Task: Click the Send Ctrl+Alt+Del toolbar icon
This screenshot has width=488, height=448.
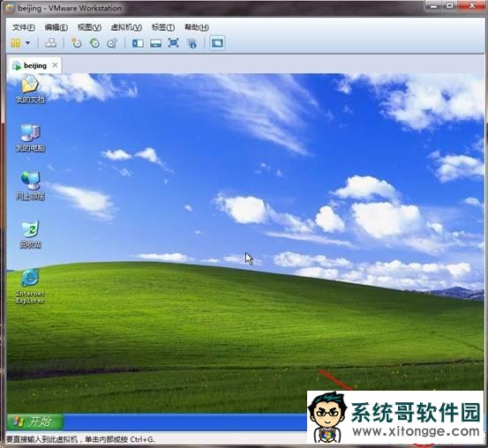Action: pyautogui.click(x=50, y=43)
